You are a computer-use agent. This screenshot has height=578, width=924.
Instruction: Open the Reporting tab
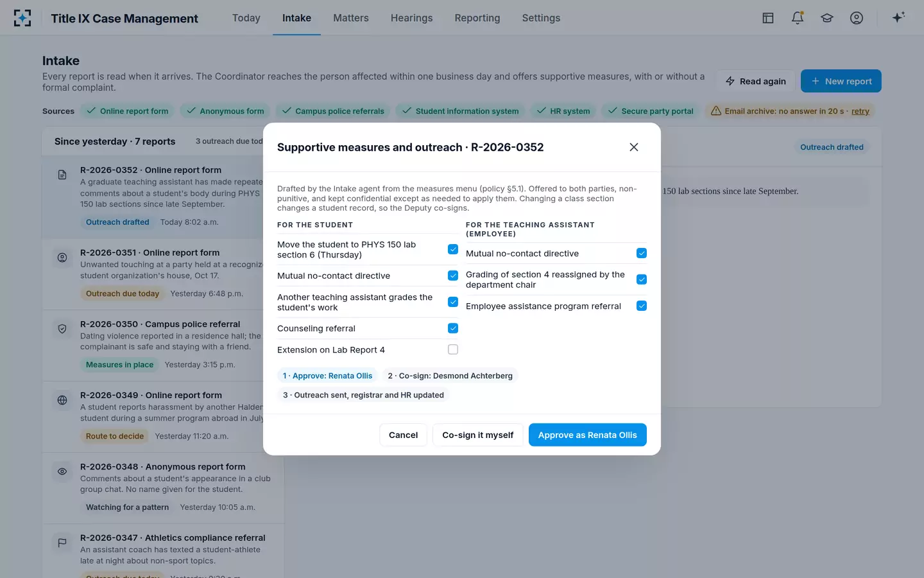tap(477, 18)
